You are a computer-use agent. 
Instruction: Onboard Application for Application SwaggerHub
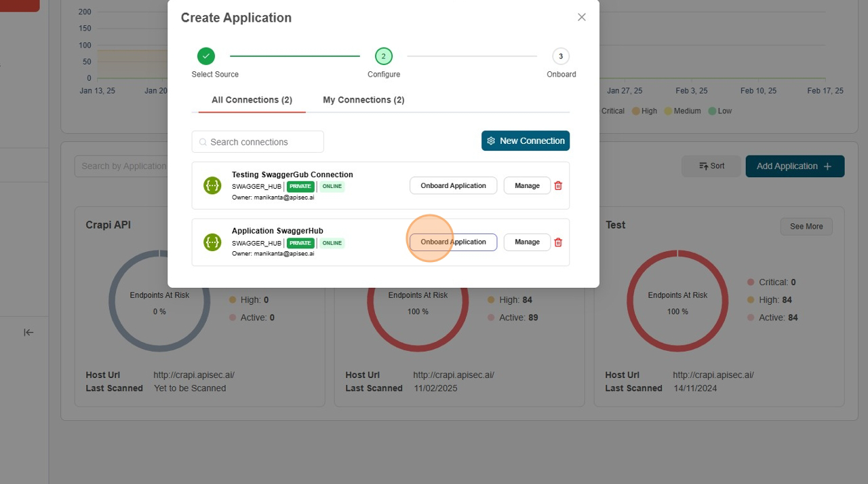[453, 242]
